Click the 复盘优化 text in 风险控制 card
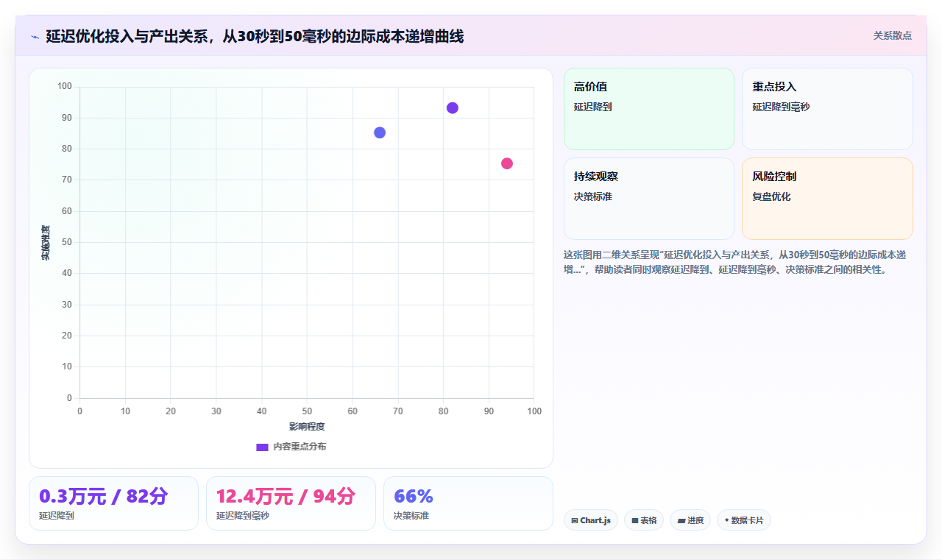 (x=771, y=196)
